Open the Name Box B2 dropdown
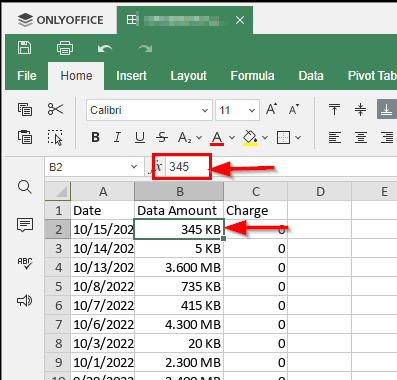The width and height of the screenshot is (397, 380). pyautogui.click(x=134, y=167)
